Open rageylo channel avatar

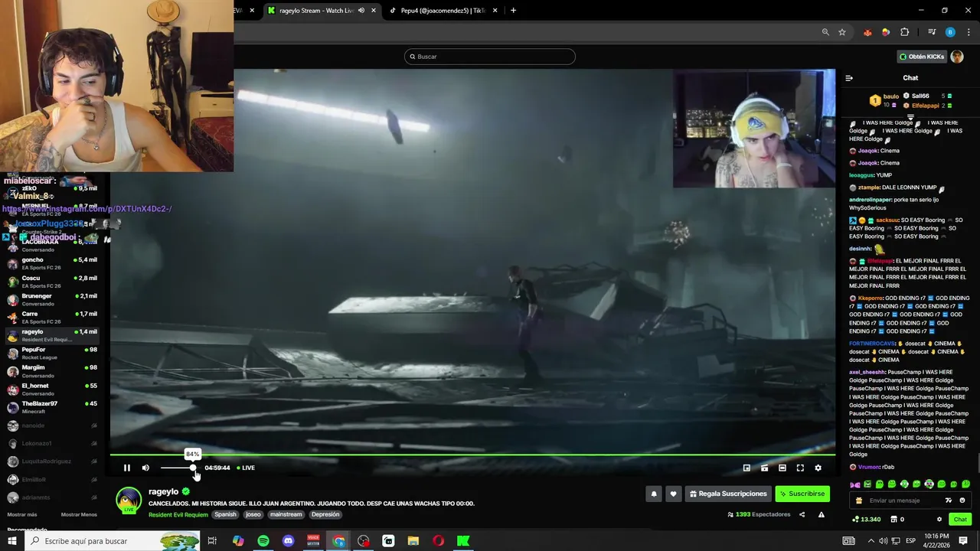pos(129,500)
